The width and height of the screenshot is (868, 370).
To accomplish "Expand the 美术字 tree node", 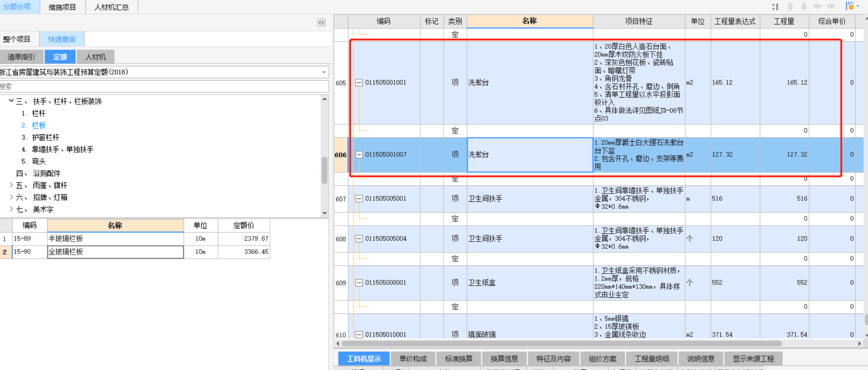I will coord(11,209).
